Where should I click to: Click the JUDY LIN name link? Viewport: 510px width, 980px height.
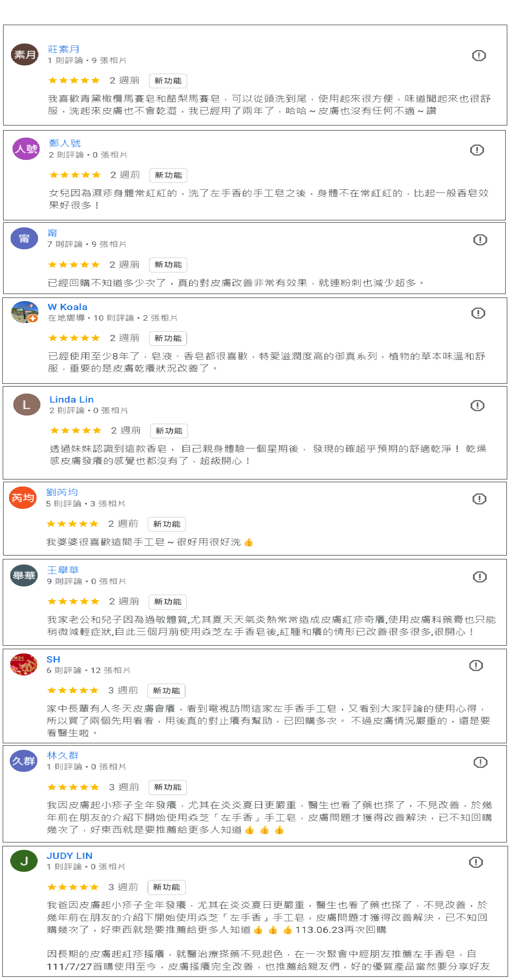69,856
